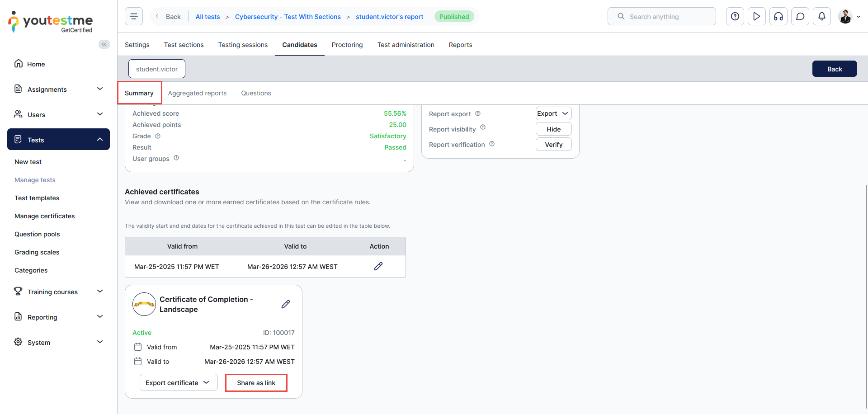This screenshot has width=868, height=414.
Task: Edit the Certificate of Completion pencil icon
Action: tap(285, 304)
